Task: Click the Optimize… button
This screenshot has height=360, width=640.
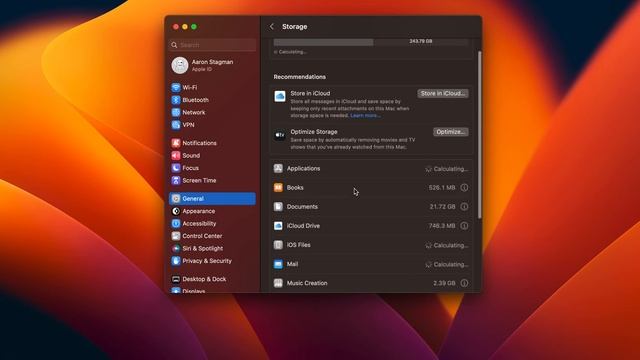Action: click(x=451, y=132)
